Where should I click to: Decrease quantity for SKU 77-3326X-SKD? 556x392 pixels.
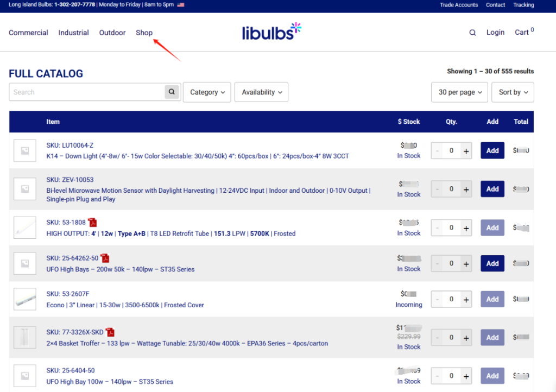437,338
